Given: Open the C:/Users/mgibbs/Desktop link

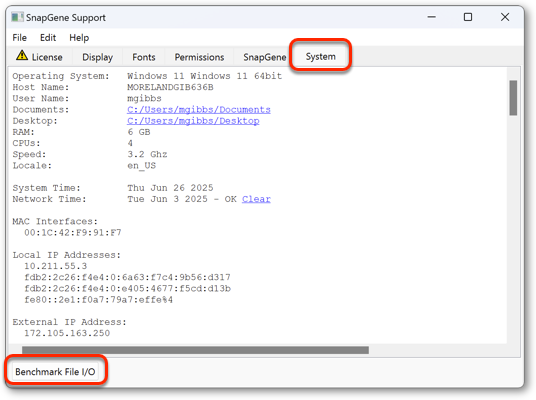Looking at the screenshot, I should click(193, 121).
